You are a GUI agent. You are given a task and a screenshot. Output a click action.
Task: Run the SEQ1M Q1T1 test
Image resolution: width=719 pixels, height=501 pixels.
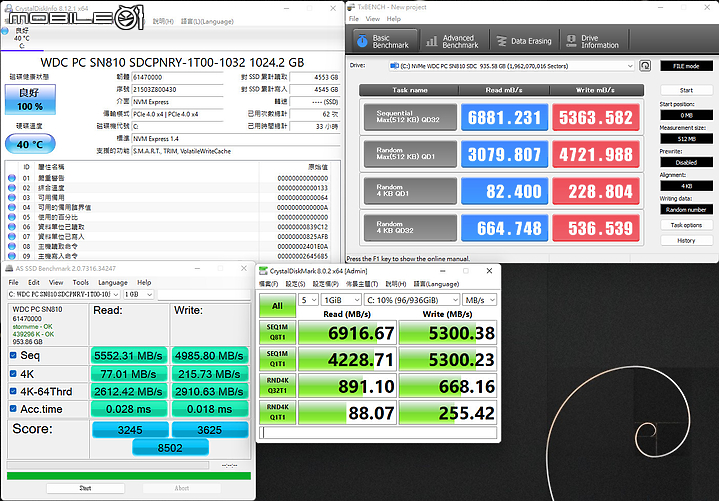tap(277, 359)
